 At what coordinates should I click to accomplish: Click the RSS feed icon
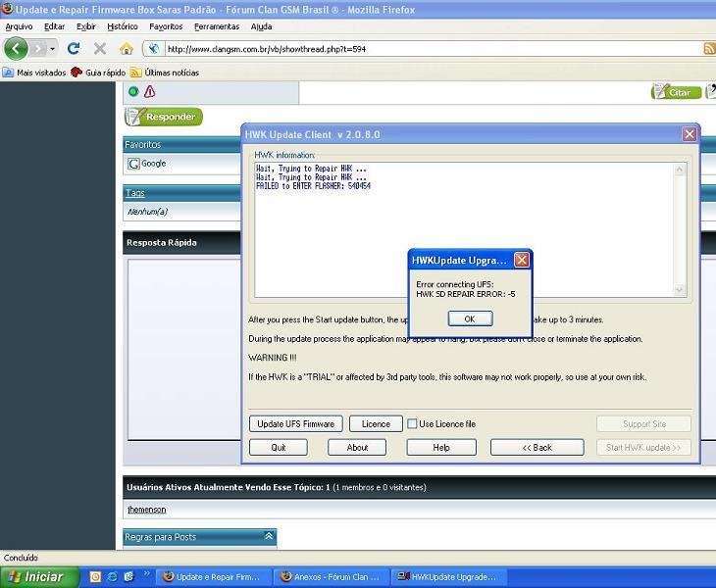pos(709,48)
